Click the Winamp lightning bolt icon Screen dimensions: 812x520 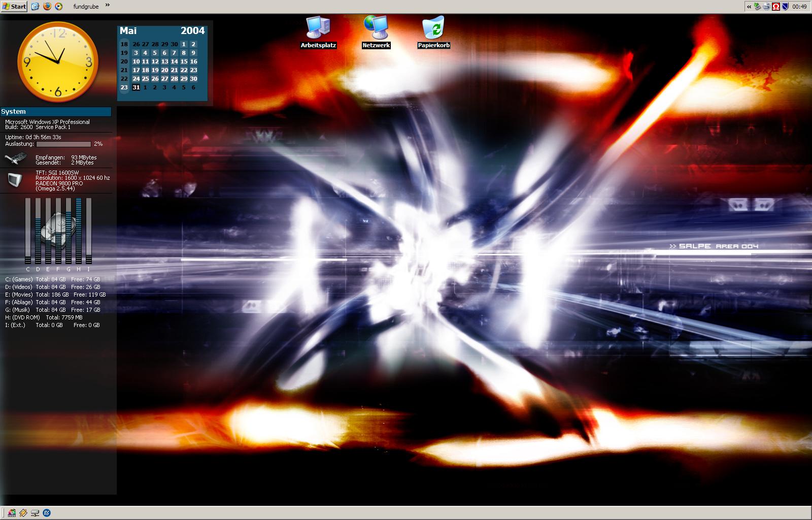[x=23, y=513]
